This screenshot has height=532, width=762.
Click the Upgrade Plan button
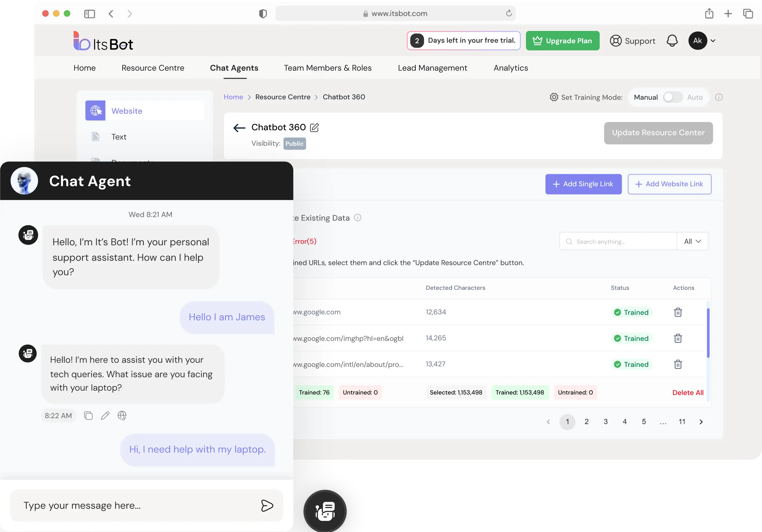562,41
